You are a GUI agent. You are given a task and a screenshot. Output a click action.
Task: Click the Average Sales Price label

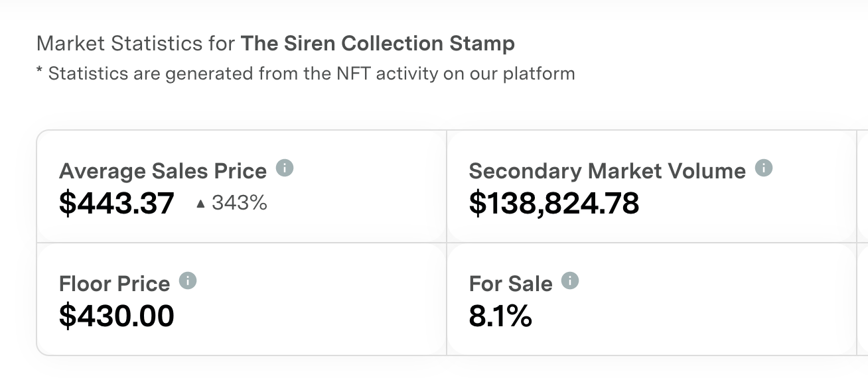(163, 171)
